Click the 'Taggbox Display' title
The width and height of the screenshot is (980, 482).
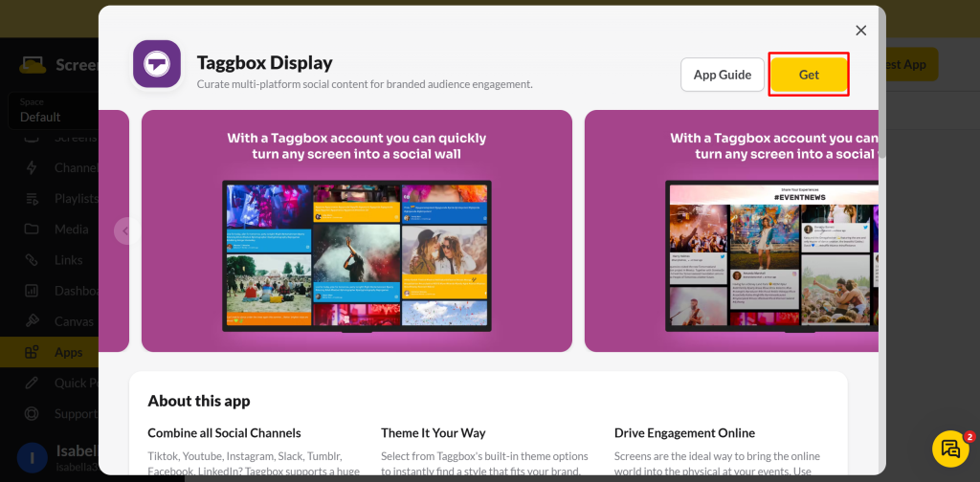tap(264, 62)
